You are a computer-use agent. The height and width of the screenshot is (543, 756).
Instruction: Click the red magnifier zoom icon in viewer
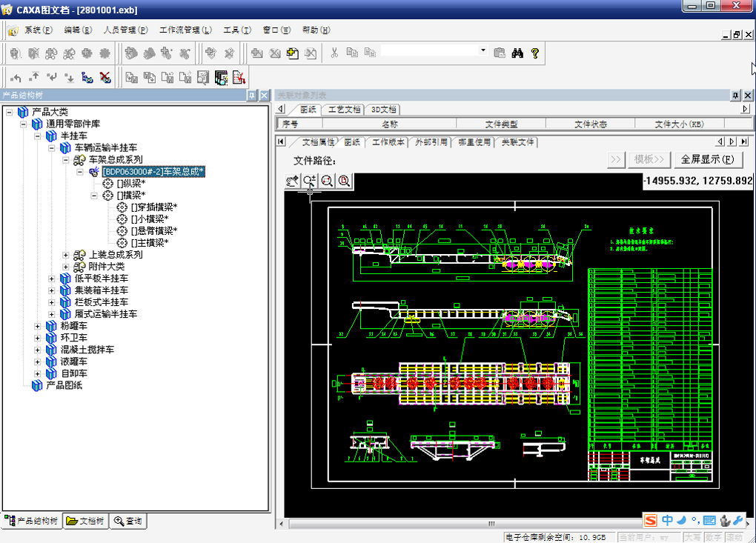pyautogui.click(x=344, y=181)
